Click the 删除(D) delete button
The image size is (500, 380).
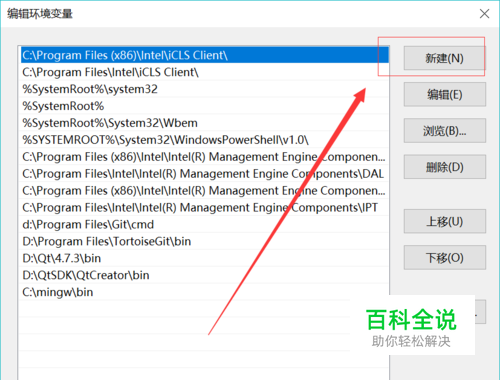coord(445,167)
